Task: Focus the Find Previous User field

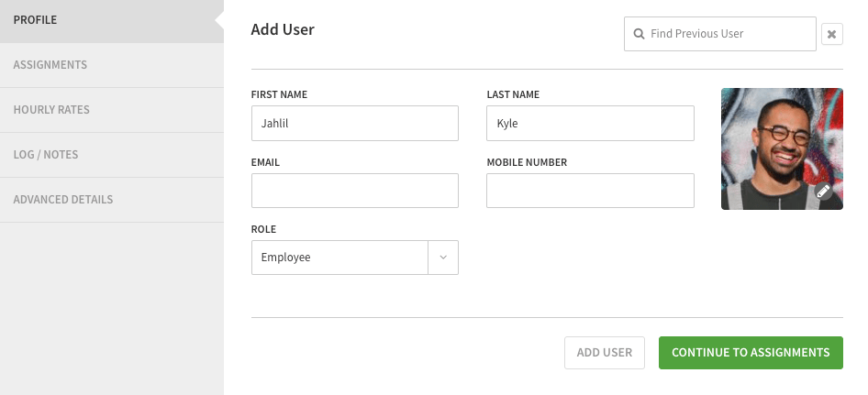Action: [729, 34]
